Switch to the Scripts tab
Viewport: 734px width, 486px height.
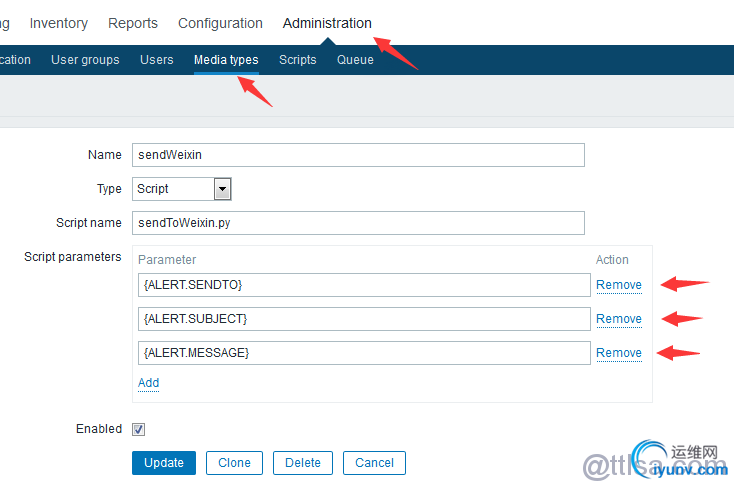point(298,60)
